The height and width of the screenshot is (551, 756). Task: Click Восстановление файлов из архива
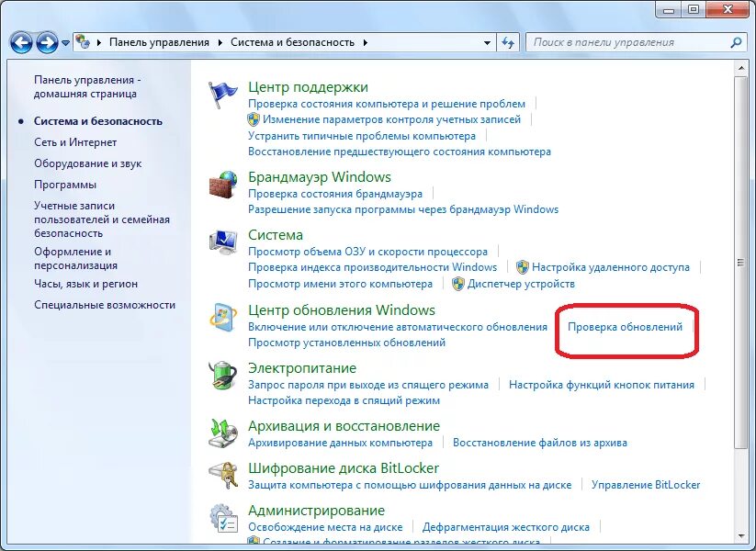click(x=540, y=443)
